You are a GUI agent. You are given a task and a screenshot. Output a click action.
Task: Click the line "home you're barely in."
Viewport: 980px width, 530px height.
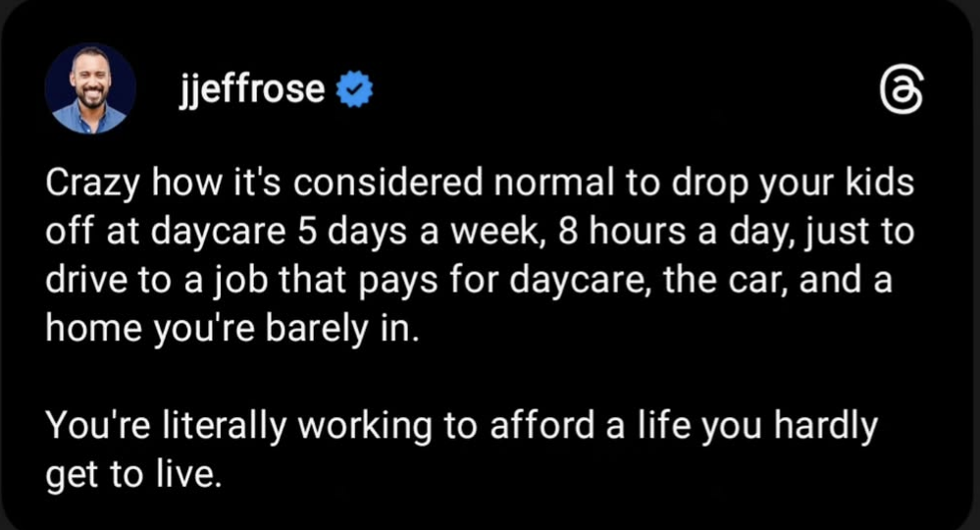(232, 326)
